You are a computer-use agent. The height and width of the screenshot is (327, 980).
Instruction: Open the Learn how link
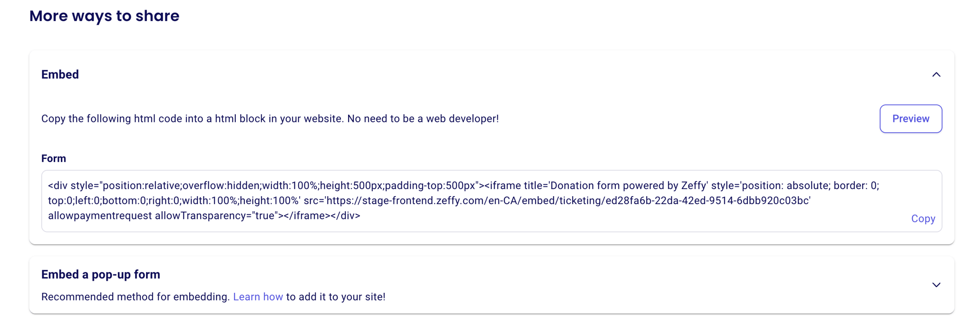[x=258, y=297]
